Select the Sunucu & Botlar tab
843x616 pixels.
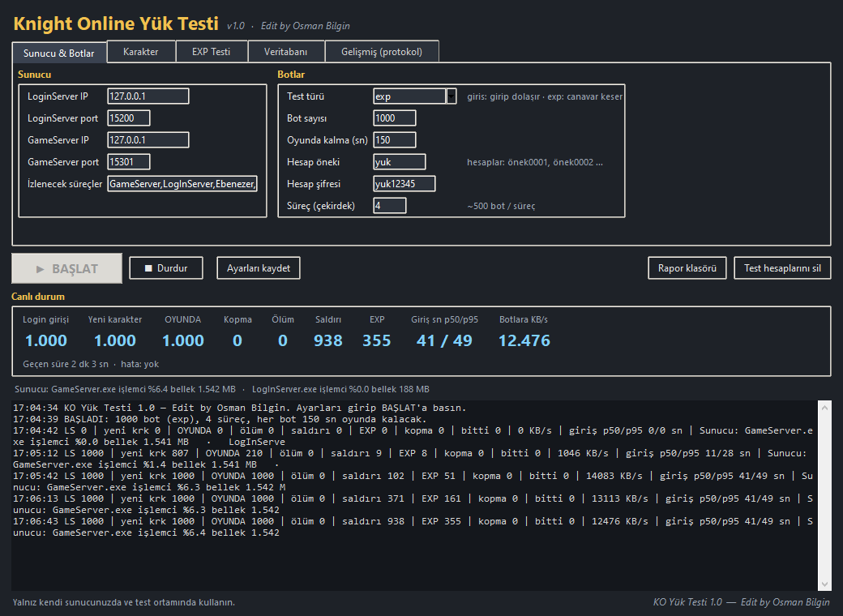click(59, 53)
